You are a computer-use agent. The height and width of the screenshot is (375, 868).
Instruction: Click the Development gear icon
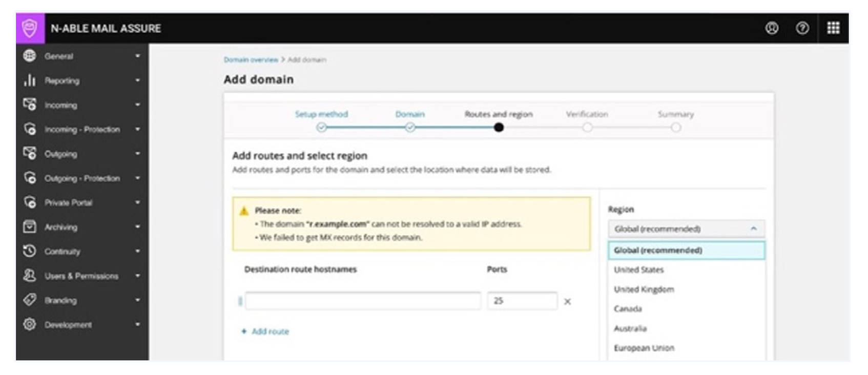pyautogui.click(x=30, y=324)
